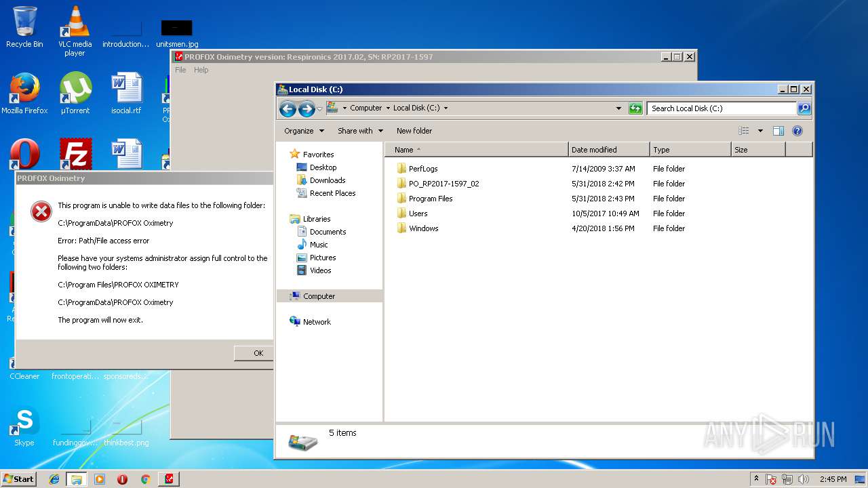
Task: Open the FileZilla desktop shortcut
Action: click(75, 155)
